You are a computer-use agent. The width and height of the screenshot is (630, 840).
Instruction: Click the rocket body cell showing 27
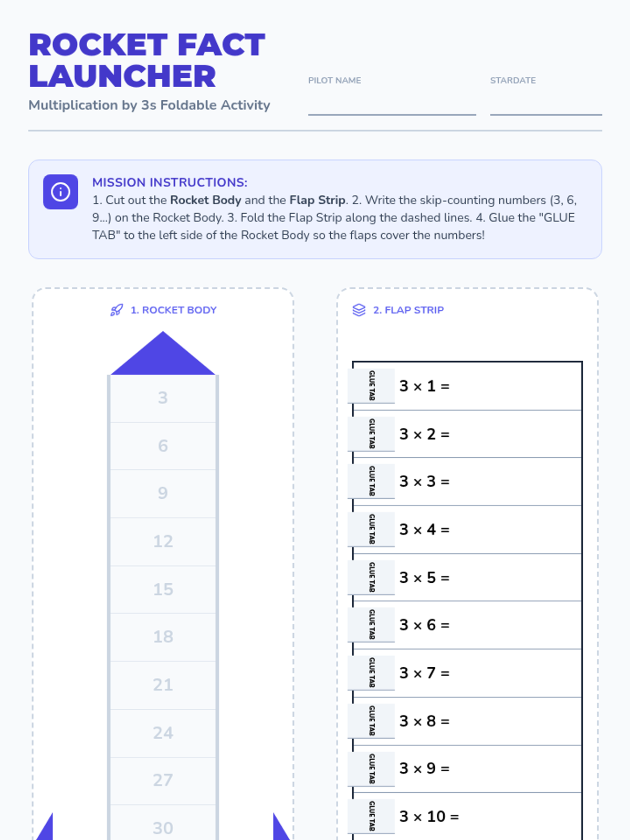tap(163, 781)
